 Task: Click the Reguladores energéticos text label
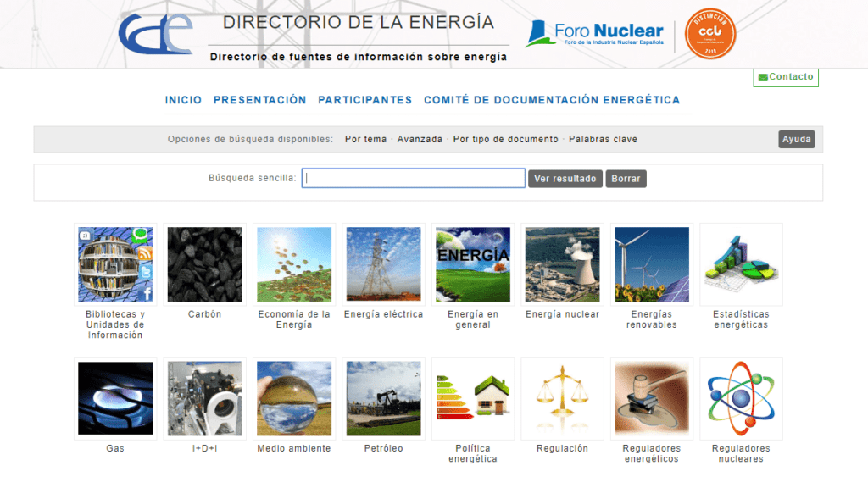click(x=652, y=454)
